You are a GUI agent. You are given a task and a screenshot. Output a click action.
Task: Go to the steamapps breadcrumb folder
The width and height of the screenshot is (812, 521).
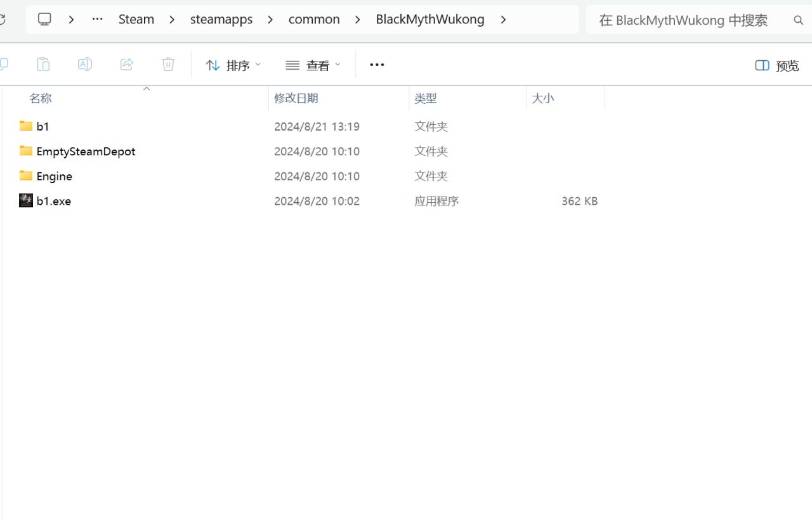(221, 20)
